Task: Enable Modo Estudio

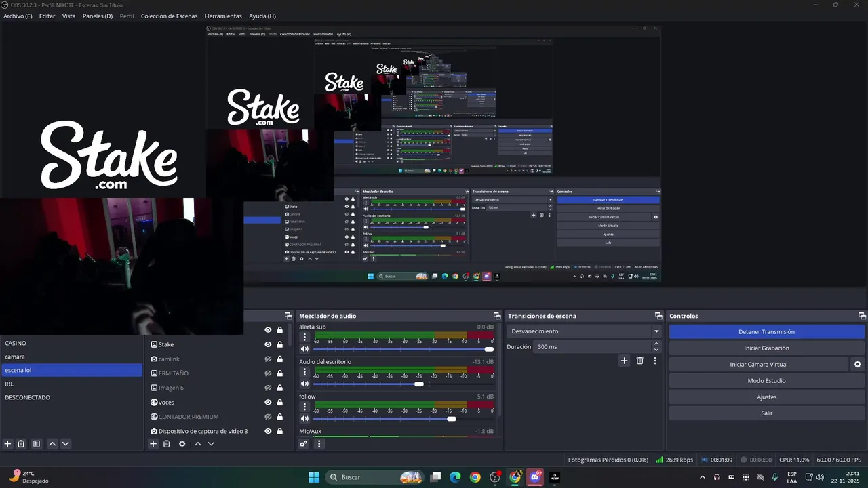Action: point(766,381)
